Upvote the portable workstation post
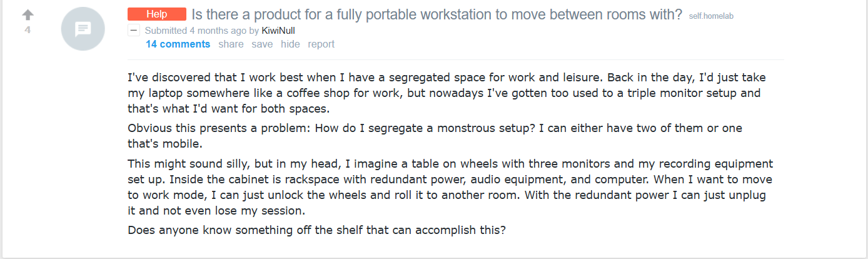 pyautogui.click(x=28, y=14)
